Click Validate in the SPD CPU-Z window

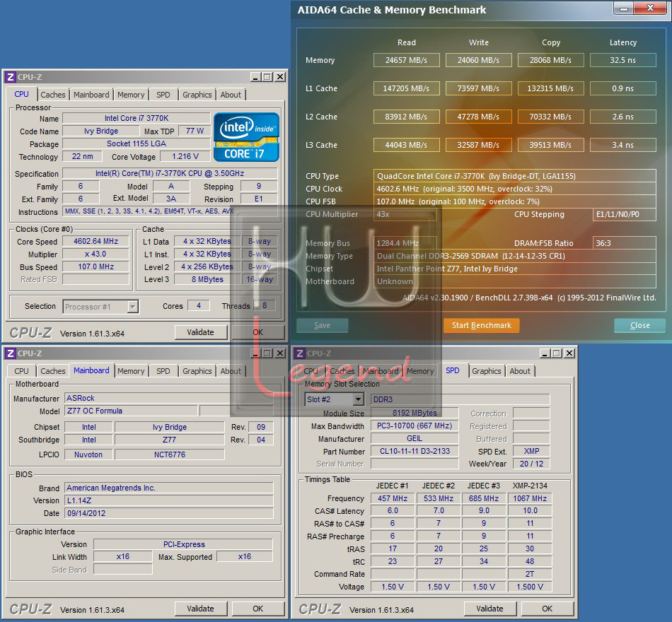[490, 609]
